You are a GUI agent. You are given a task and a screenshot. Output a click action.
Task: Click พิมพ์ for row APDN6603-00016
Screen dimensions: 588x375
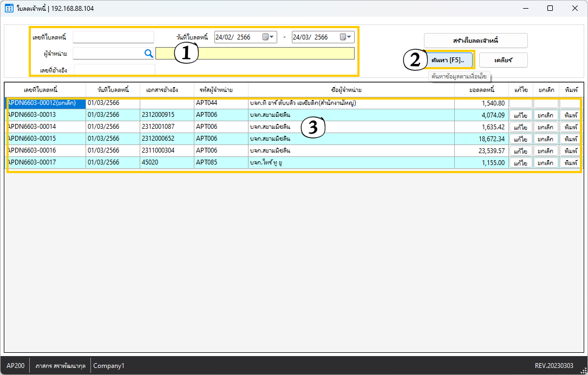click(570, 151)
